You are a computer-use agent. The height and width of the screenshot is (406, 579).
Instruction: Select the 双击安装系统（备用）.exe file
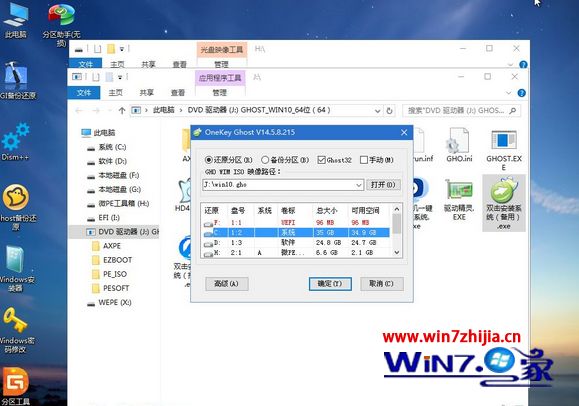[x=504, y=203]
